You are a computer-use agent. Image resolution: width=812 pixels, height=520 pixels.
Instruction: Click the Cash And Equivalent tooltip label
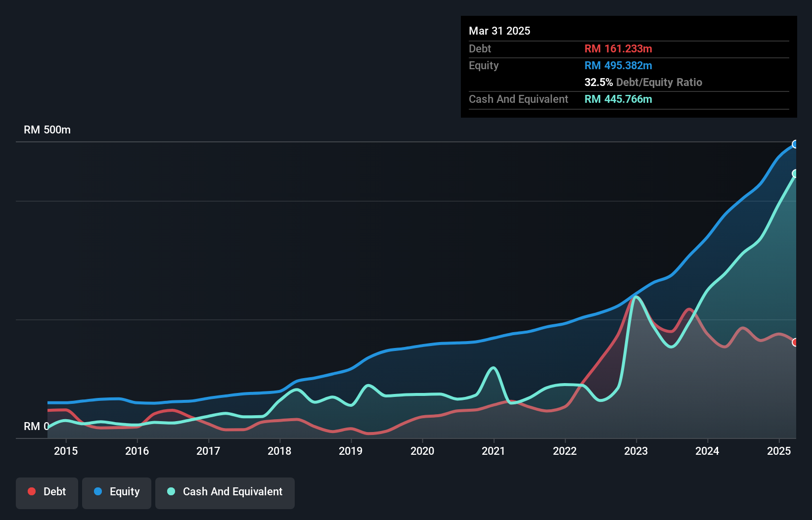(x=518, y=99)
